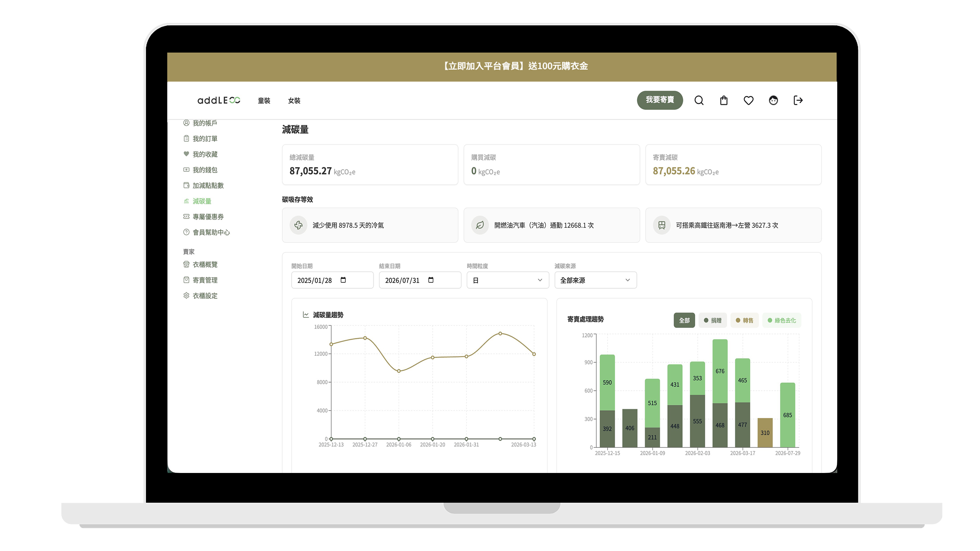Click the addLEOO logo

pos(218,101)
